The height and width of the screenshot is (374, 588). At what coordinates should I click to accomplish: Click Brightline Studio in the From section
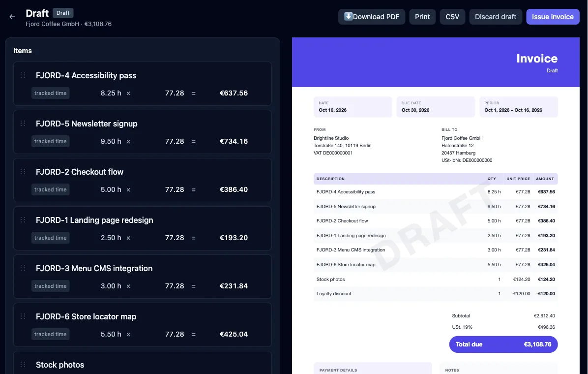[x=331, y=138]
